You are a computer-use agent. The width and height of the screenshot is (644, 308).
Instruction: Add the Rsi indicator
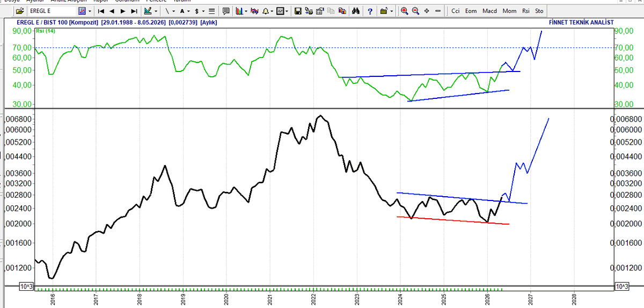[525, 11]
